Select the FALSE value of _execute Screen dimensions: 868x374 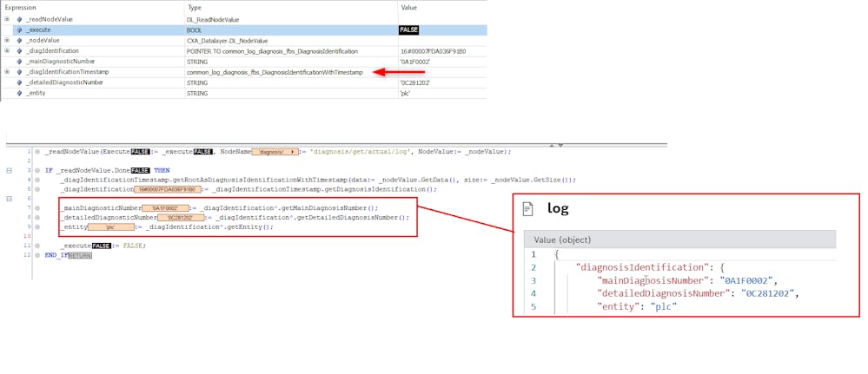[408, 30]
